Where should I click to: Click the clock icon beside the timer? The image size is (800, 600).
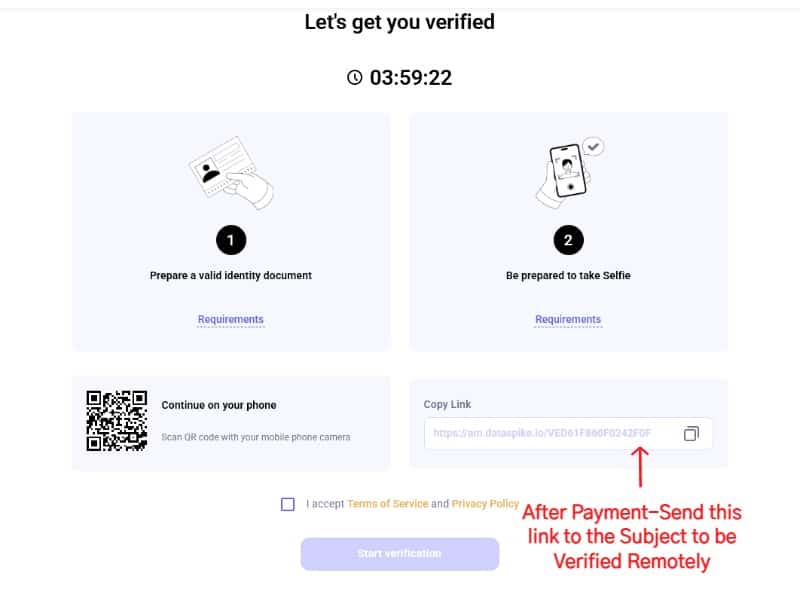[x=355, y=77]
